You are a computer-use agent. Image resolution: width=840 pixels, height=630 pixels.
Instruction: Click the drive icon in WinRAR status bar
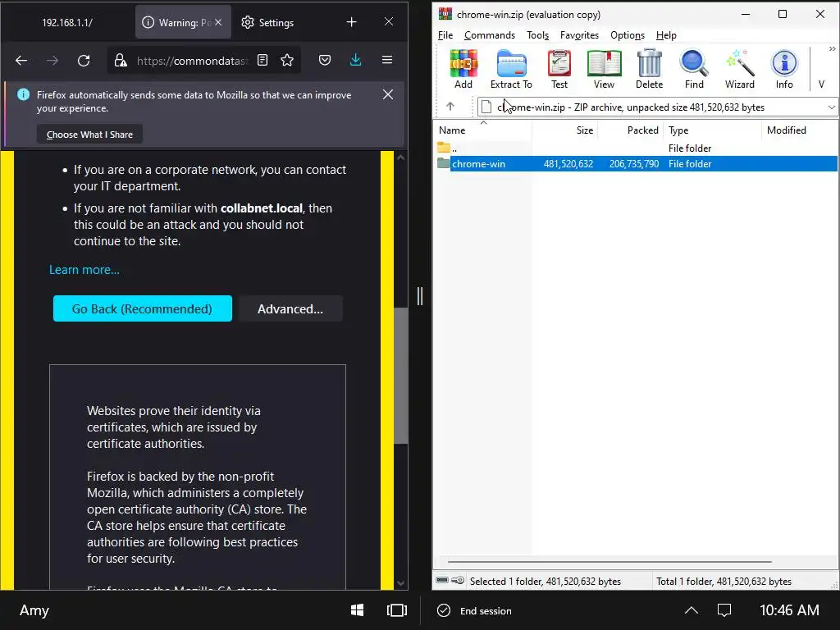point(442,580)
